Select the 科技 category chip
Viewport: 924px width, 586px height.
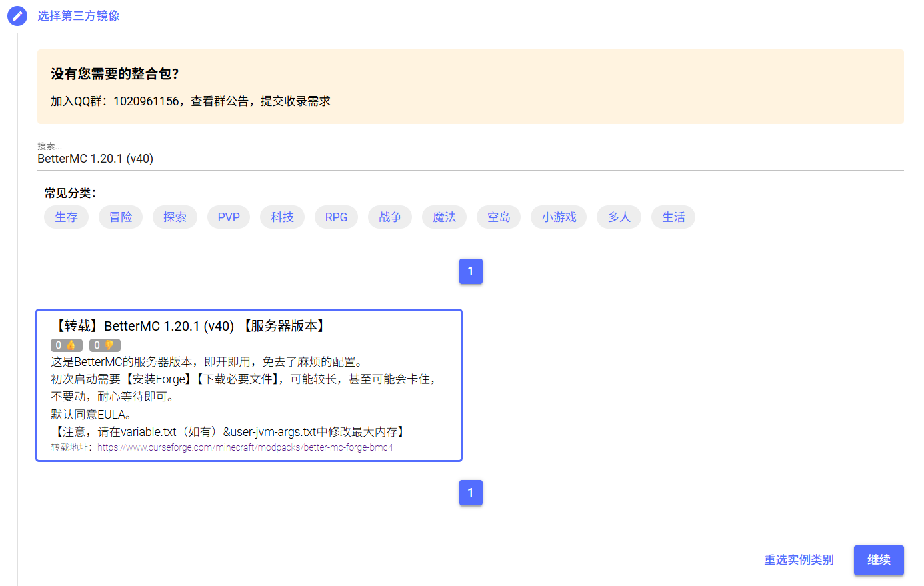tap(282, 217)
